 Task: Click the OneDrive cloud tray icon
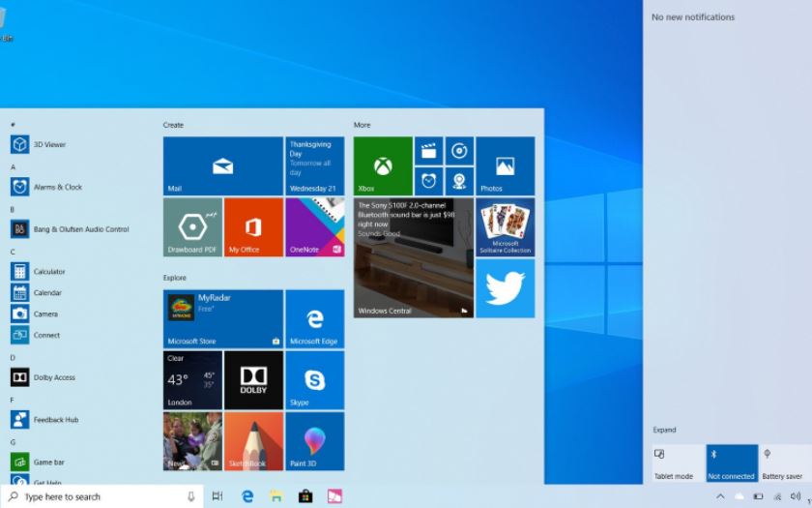[x=739, y=496]
